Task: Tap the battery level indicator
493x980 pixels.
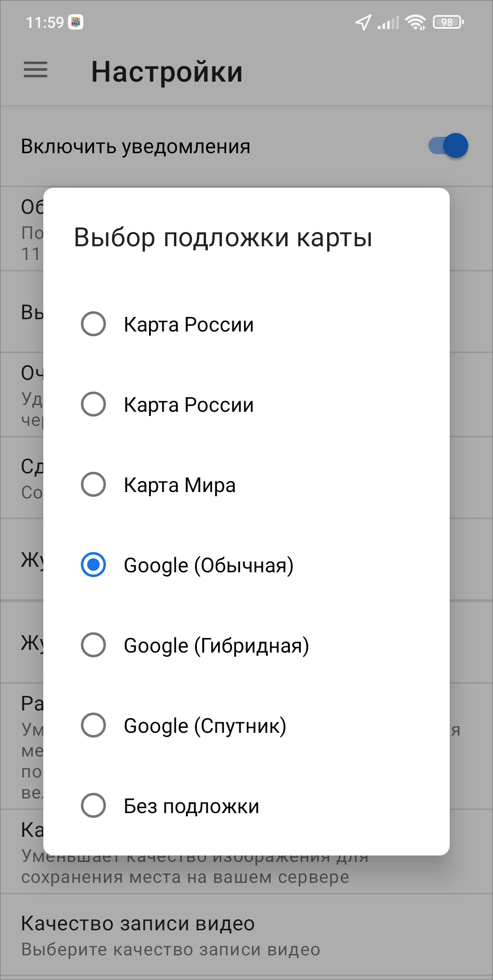Action: 448,22
